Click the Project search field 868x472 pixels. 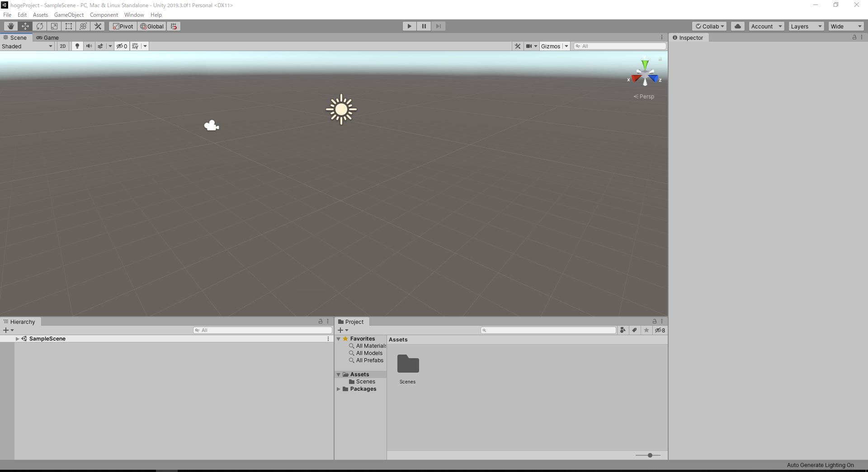[548, 330]
